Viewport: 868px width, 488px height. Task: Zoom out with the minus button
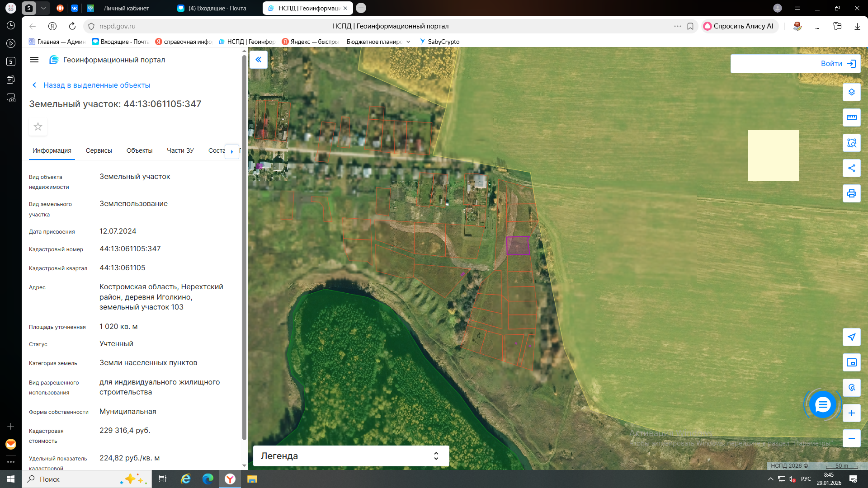click(x=851, y=438)
